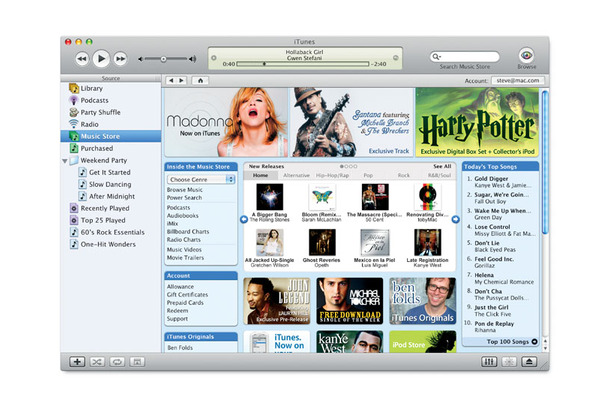Skip to the next track

click(120, 59)
